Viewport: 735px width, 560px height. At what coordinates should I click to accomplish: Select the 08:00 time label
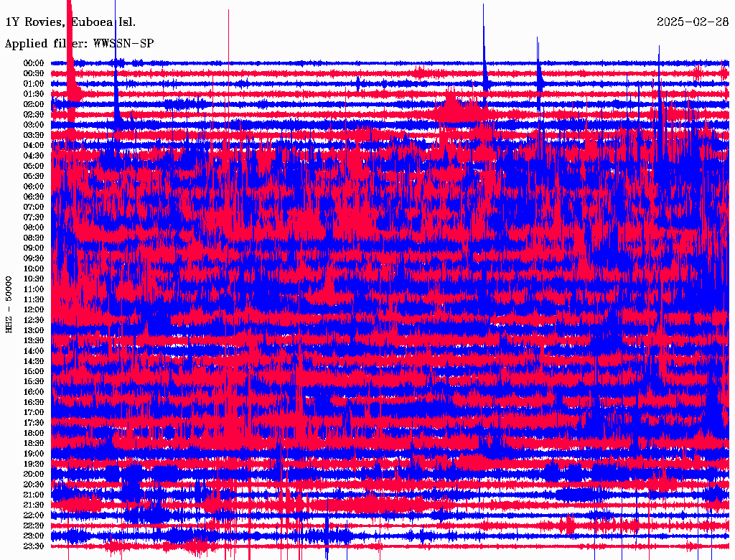[x=34, y=228]
